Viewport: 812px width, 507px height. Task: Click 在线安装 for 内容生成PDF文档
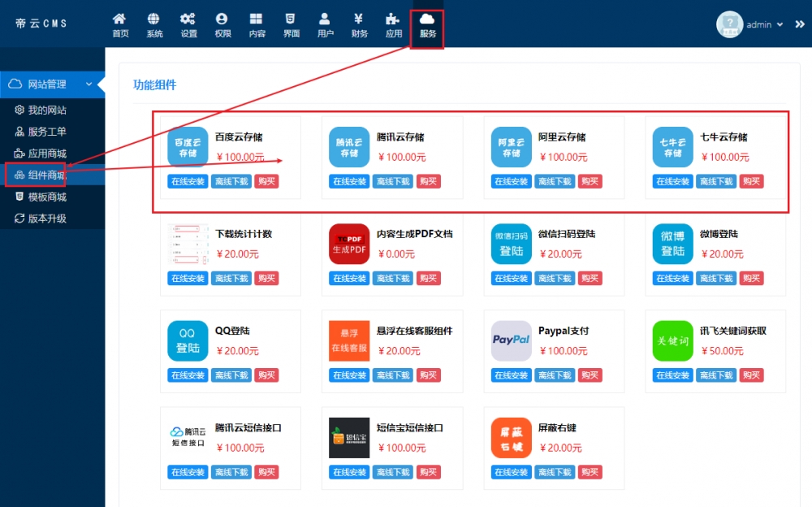[x=349, y=279]
